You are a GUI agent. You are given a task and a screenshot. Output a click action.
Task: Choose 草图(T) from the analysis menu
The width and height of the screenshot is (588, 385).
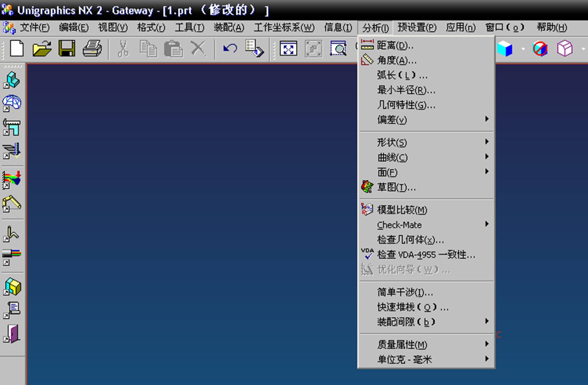tap(426, 187)
